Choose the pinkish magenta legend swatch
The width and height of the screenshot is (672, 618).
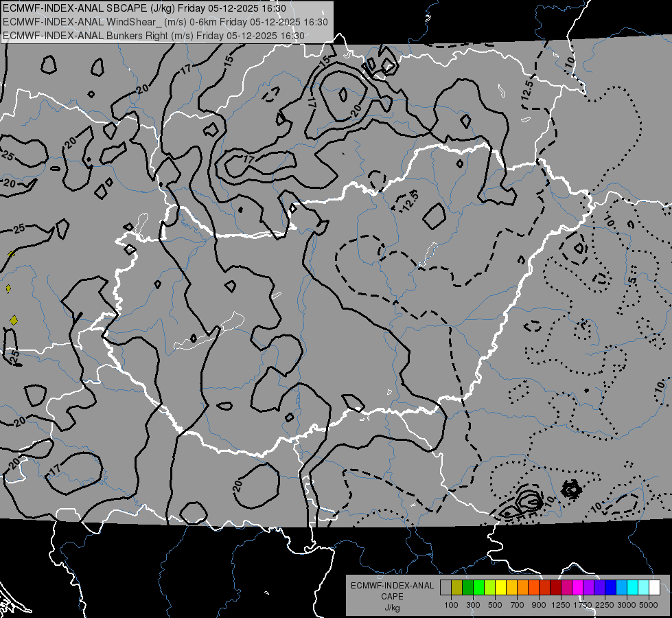pyautogui.click(x=566, y=588)
